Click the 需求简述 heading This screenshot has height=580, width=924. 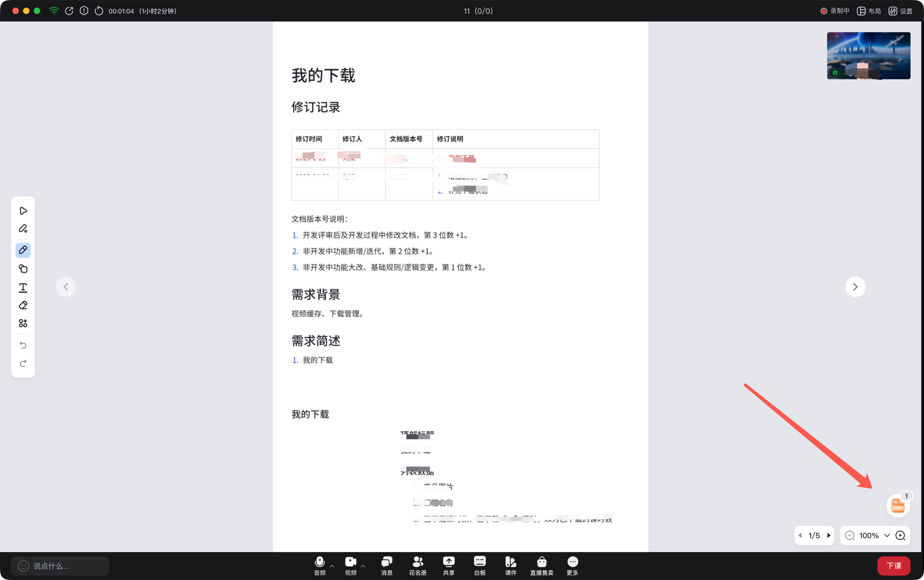[316, 341]
